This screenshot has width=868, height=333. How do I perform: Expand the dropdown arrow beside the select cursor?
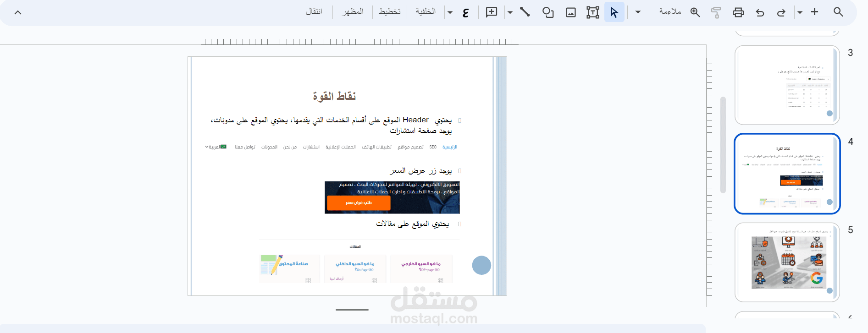[x=638, y=12]
